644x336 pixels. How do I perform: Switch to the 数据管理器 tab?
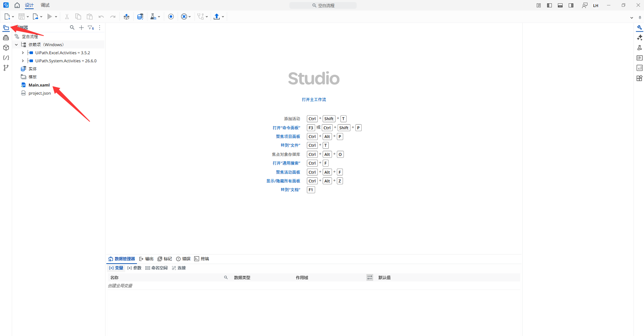121,259
